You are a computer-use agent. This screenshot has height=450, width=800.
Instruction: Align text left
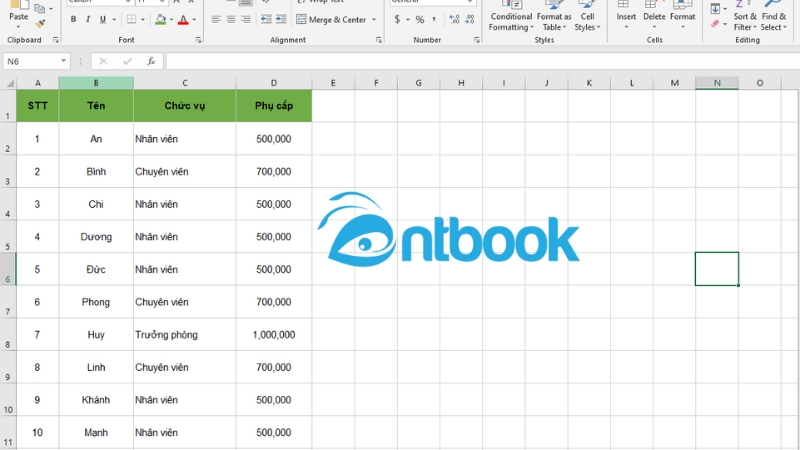tap(216, 19)
